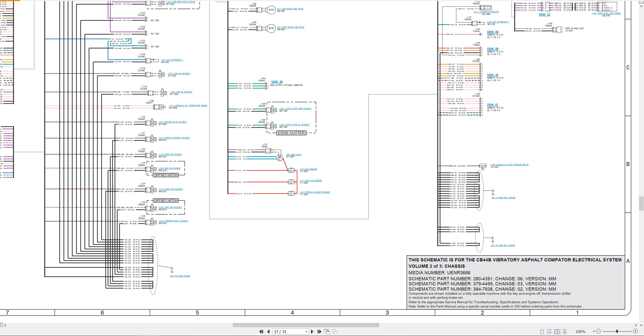Click the previous view navigation icon
Screen dimensions: 644x336
tap(327, 331)
